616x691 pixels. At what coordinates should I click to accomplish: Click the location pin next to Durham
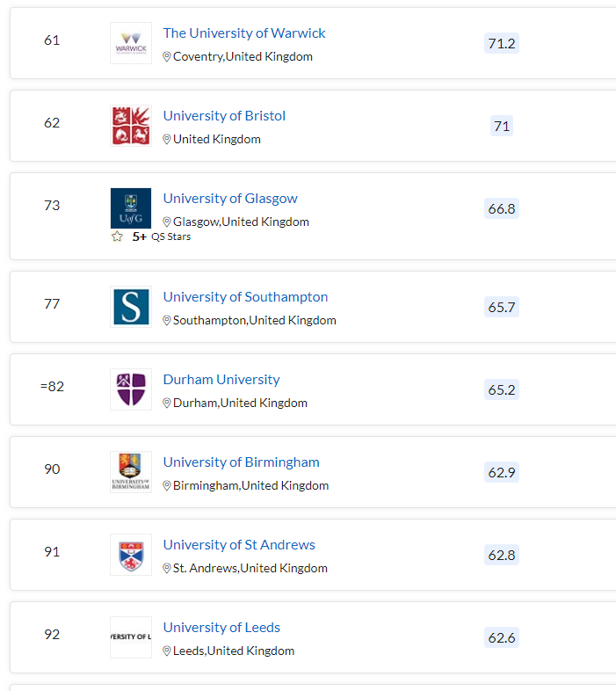coord(167,403)
